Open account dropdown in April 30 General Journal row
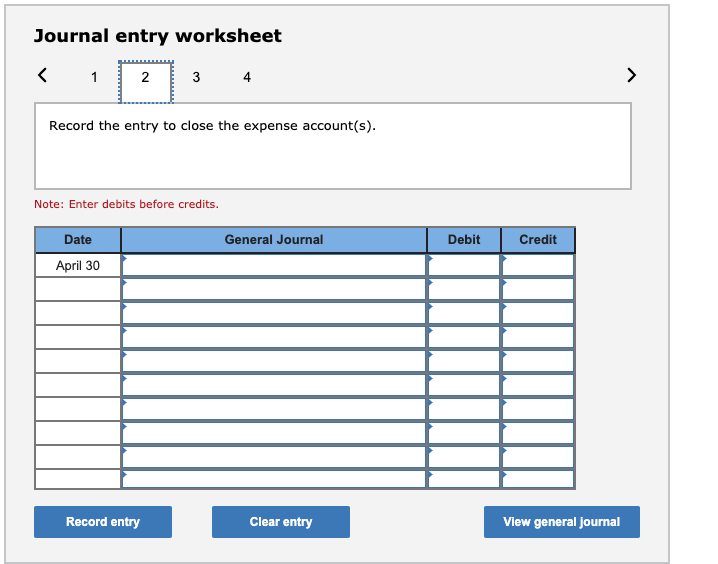The height and width of the screenshot is (564, 718). point(274,266)
